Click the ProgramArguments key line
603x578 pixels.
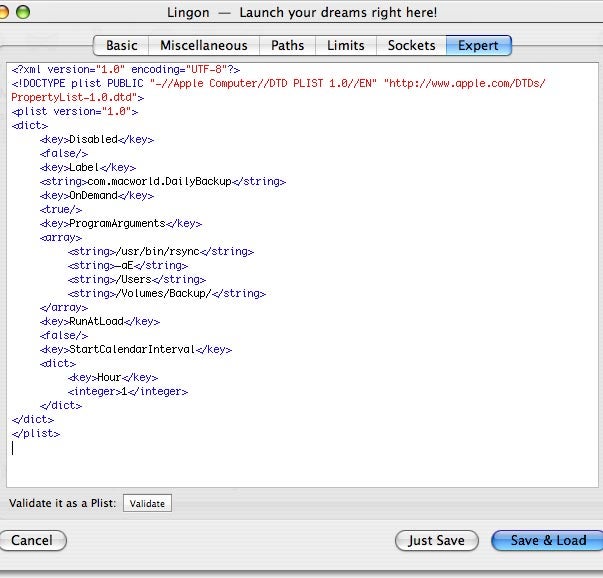[x=121, y=223]
